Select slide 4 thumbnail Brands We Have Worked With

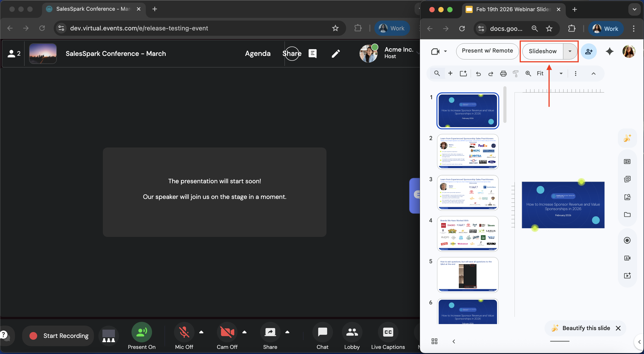point(468,234)
